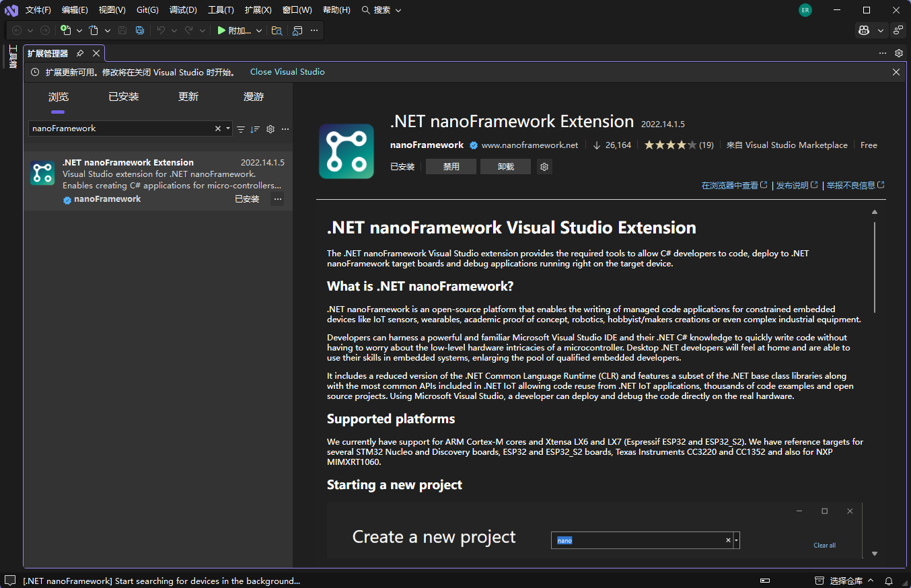Click the Visual Studio logo icon
Screen dimensions: 911x588
pos(11,10)
